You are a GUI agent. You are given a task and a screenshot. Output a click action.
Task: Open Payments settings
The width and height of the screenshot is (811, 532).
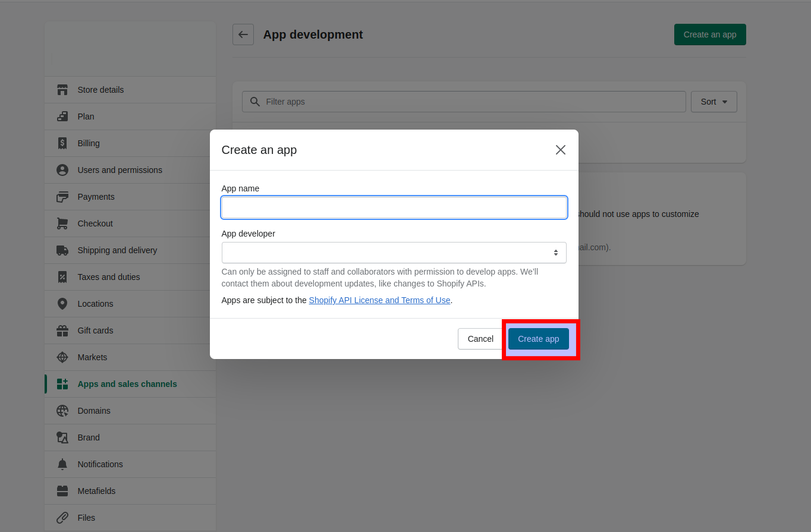[x=130, y=197]
